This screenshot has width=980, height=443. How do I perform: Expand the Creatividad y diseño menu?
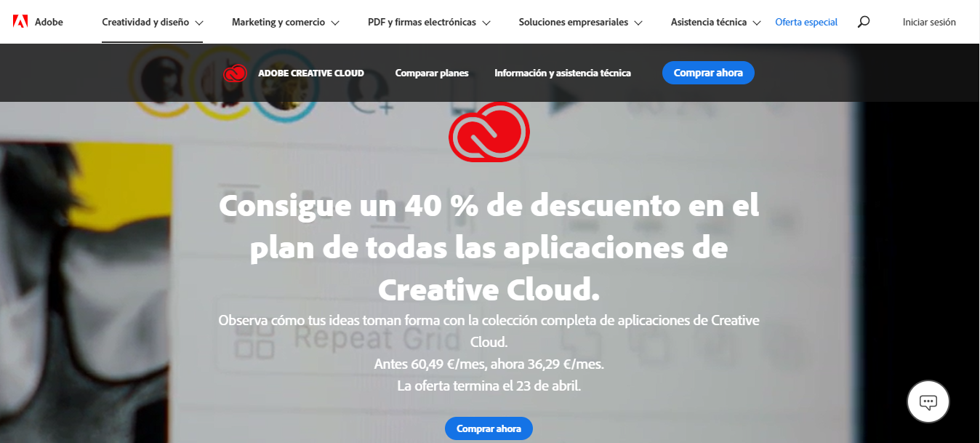153,22
